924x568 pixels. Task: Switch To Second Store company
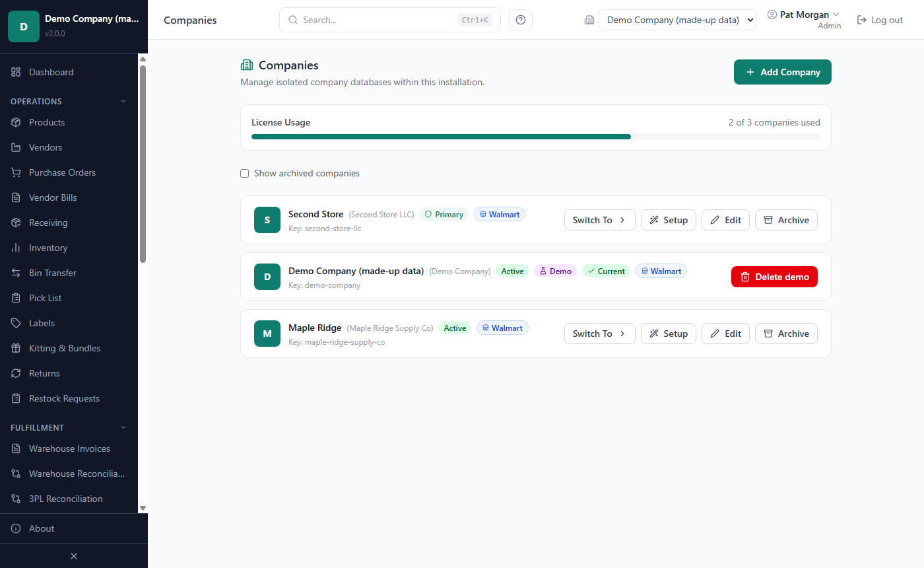tap(600, 220)
